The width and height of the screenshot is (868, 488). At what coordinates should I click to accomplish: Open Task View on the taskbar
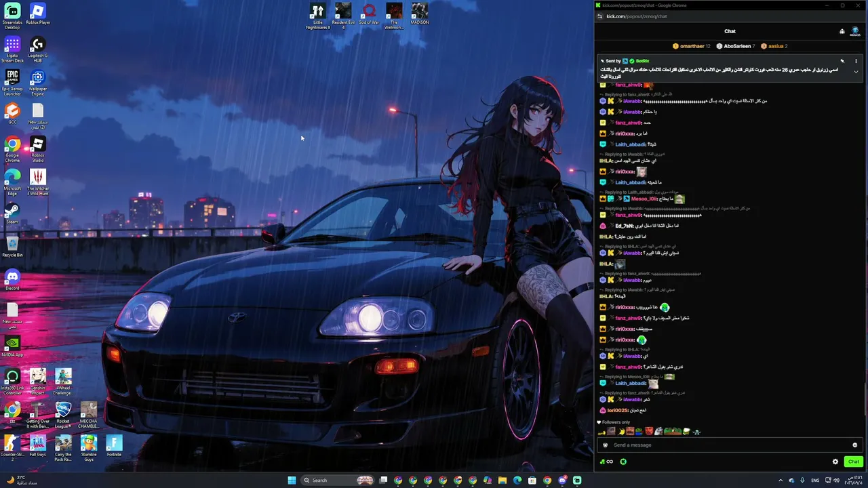coord(383,481)
